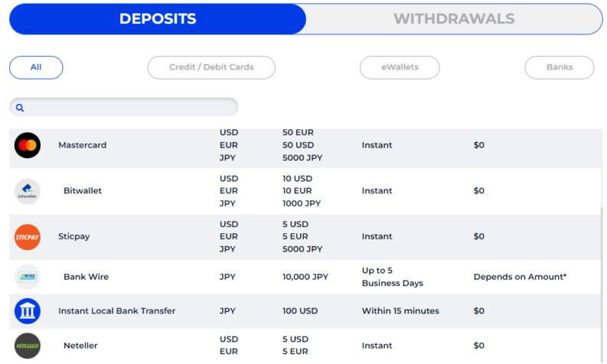
Task: Click the orange Sticpay logo icon
Action: (x=28, y=237)
